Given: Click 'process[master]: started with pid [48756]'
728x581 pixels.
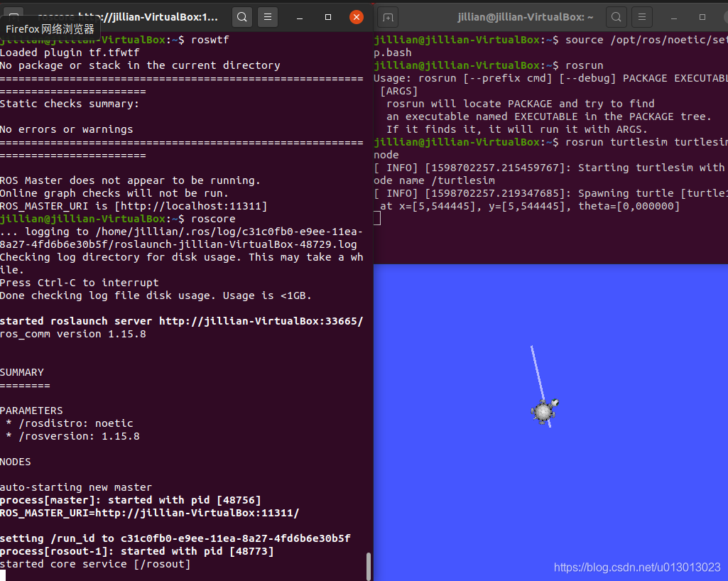Looking at the screenshot, I should tap(131, 500).
